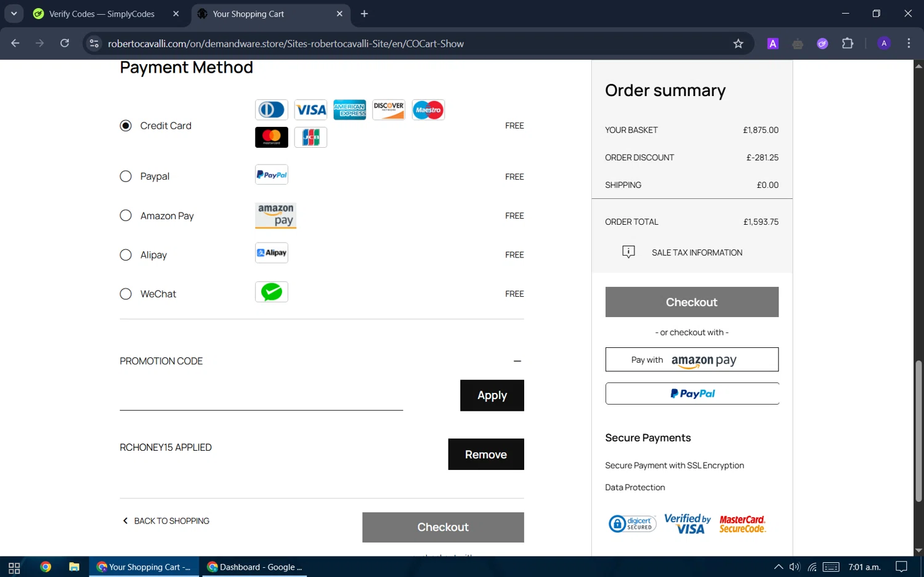Click the Verified by Visa badge
924x577 pixels.
click(687, 523)
